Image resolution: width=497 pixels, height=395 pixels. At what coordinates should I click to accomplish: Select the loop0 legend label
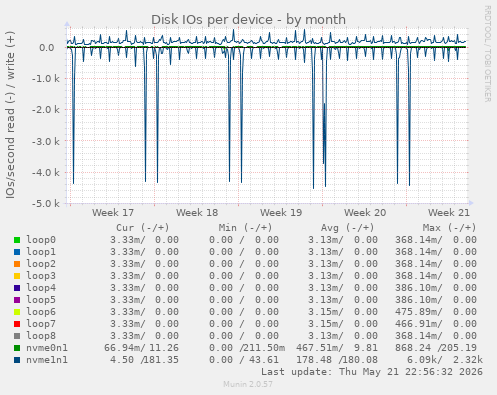coord(41,240)
